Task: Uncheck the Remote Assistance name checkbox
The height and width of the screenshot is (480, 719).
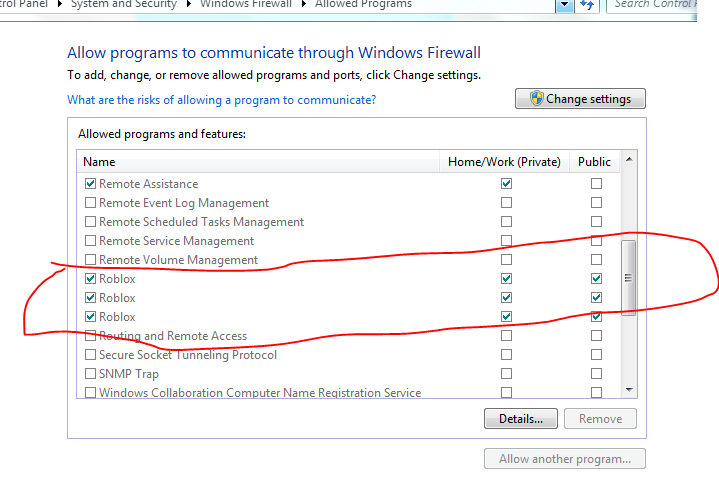Action: coord(91,184)
